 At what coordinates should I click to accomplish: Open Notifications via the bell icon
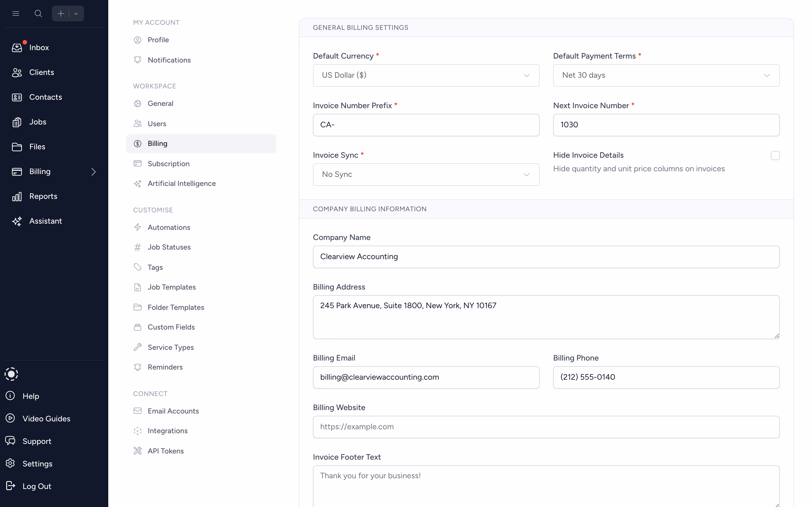tap(138, 60)
